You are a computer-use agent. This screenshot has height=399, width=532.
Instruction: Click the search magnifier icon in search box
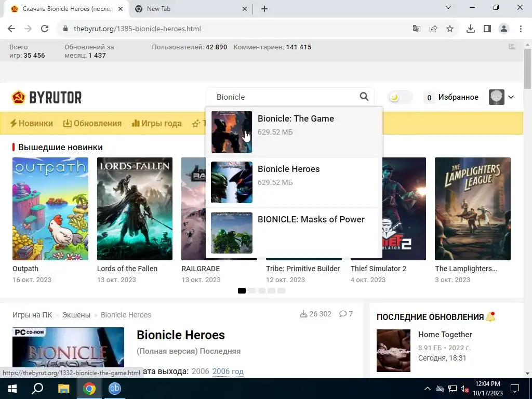click(x=364, y=97)
